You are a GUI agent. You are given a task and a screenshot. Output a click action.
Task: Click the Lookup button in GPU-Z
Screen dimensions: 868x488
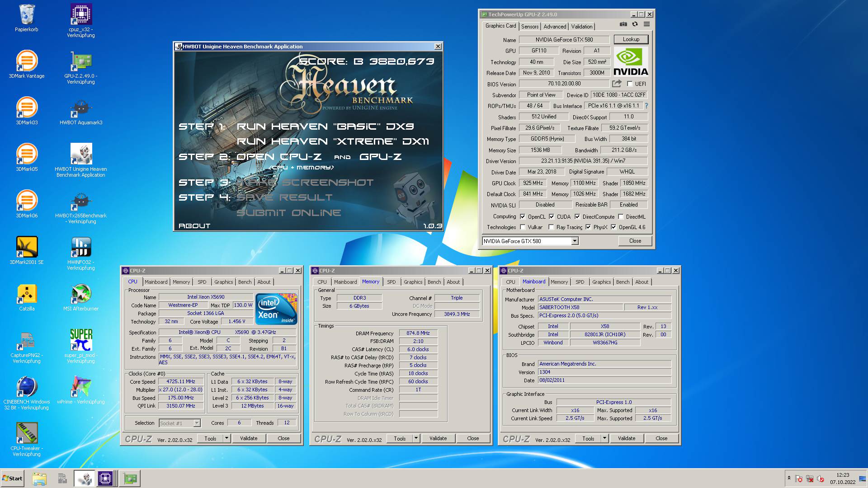[631, 39]
